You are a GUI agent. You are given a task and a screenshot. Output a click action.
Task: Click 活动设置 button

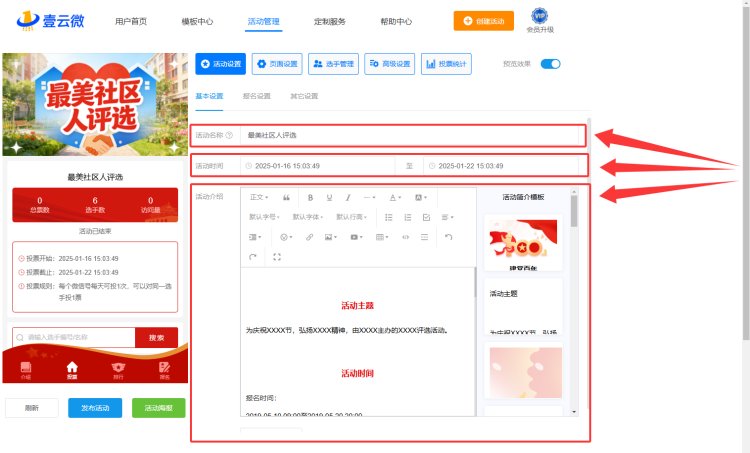click(221, 64)
